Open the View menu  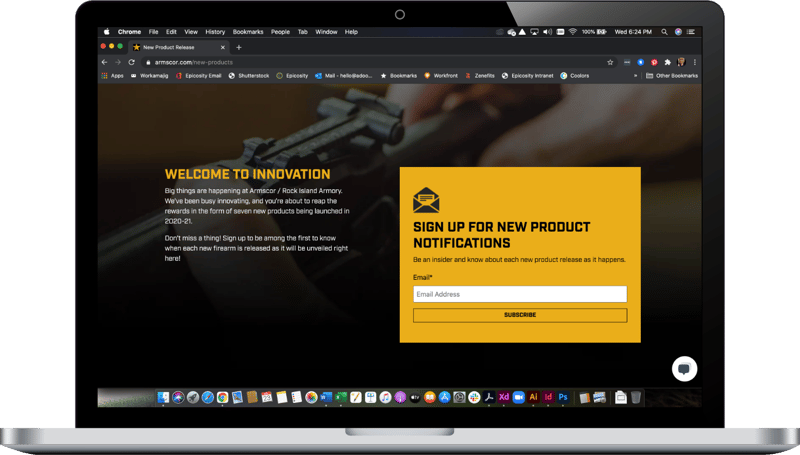coord(191,32)
